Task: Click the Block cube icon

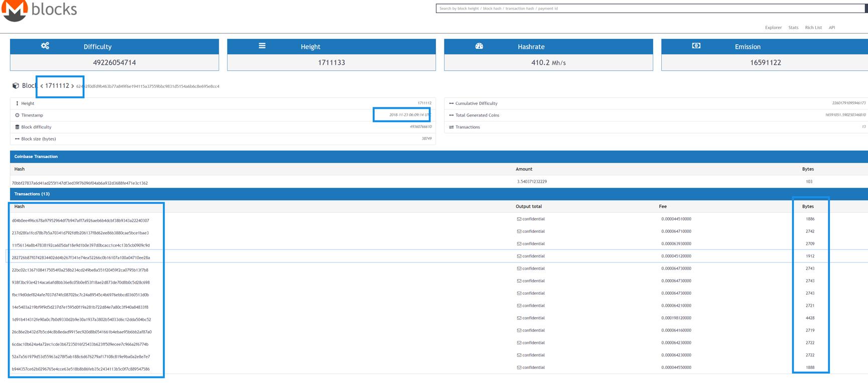Action: pos(16,86)
